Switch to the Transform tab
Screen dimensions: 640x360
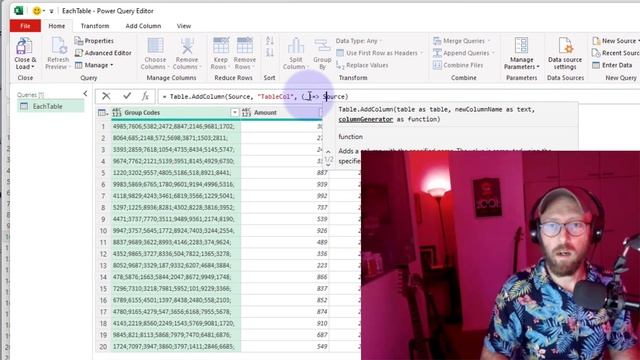[x=95, y=26]
